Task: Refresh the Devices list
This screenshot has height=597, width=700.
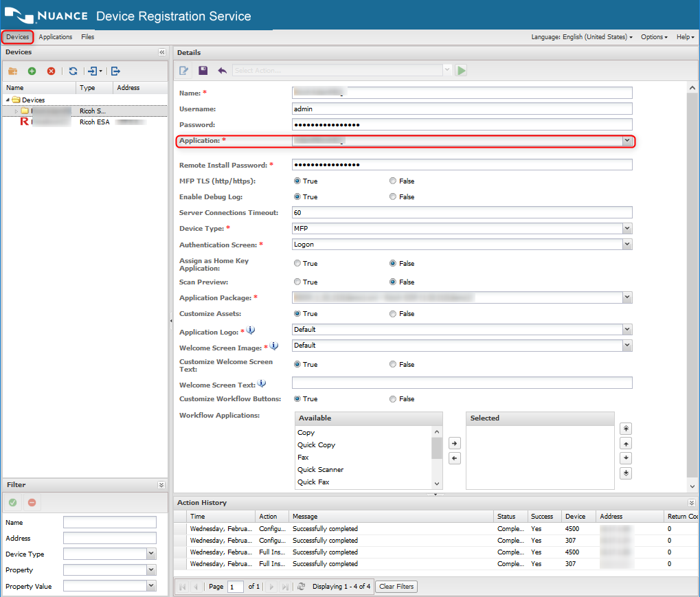Action: tap(73, 71)
